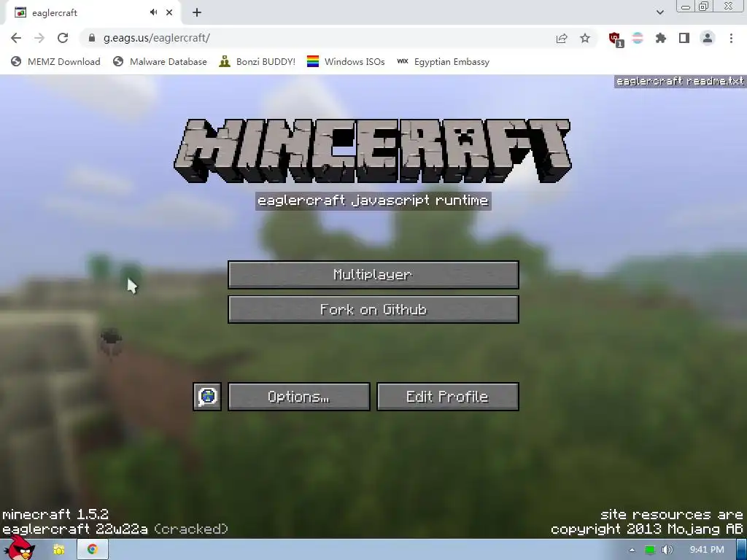Screen dimensions: 747x560
Task: Expand the tab search dropdown
Action: 659,12
